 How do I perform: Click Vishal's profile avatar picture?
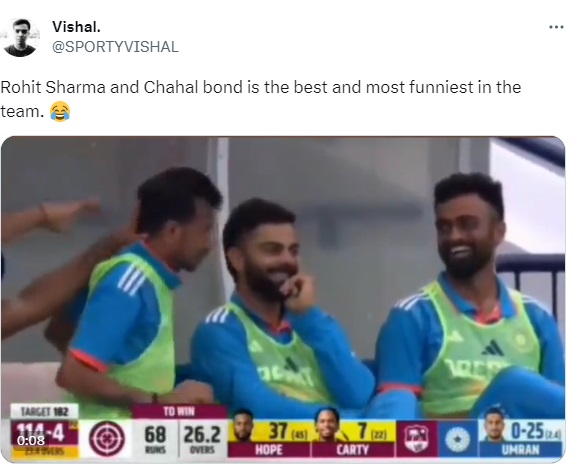20,37
